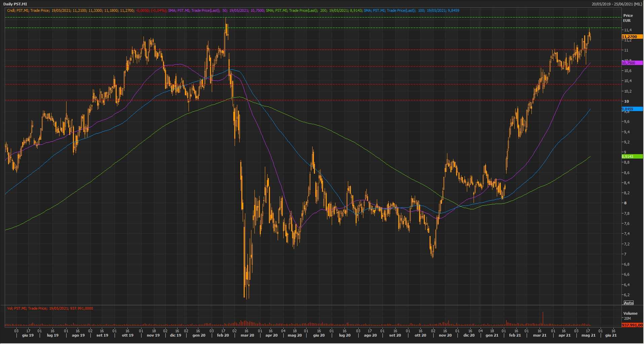
Task: Click the mar 20 month on time axis
Action: [x=247, y=335]
